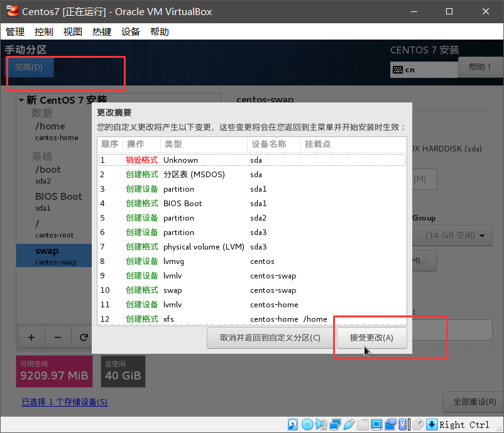The image size is (504, 433).
Task: Open the virtual hard disk activity icon
Action: click(292, 424)
